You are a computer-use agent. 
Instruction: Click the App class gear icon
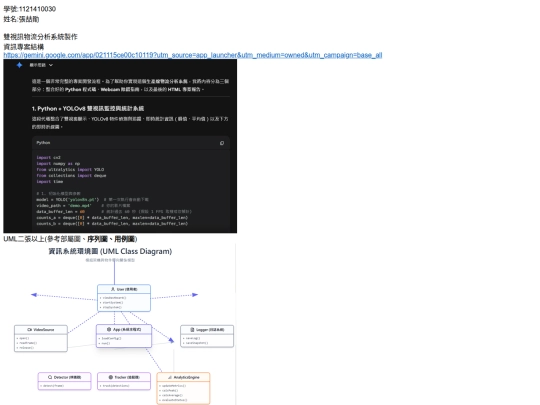109,329
